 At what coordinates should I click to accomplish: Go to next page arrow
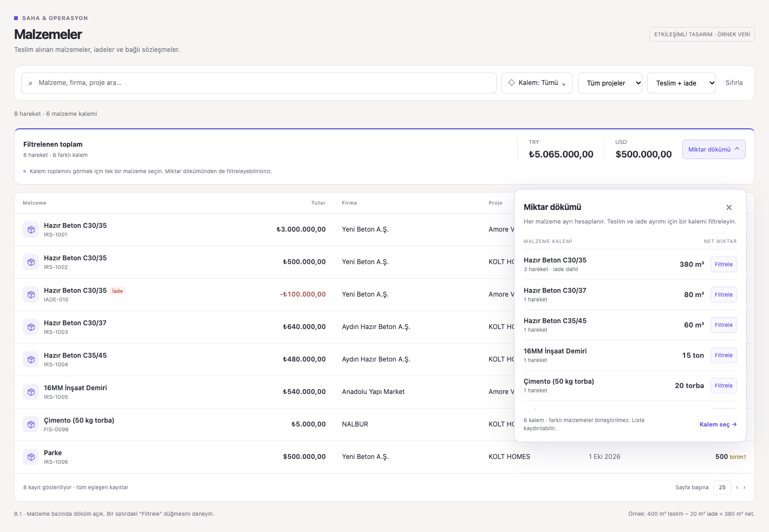click(x=745, y=488)
